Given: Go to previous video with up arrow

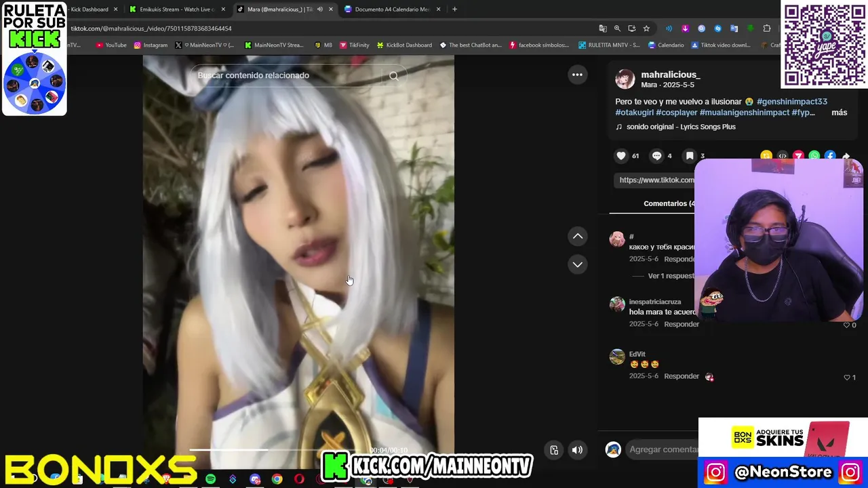Looking at the screenshot, I should click(577, 236).
